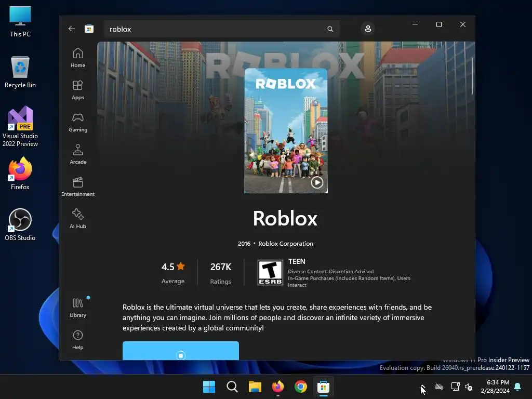Switch to the Gaming section
Image resolution: width=532 pixels, height=399 pixels.
[78, 122]
